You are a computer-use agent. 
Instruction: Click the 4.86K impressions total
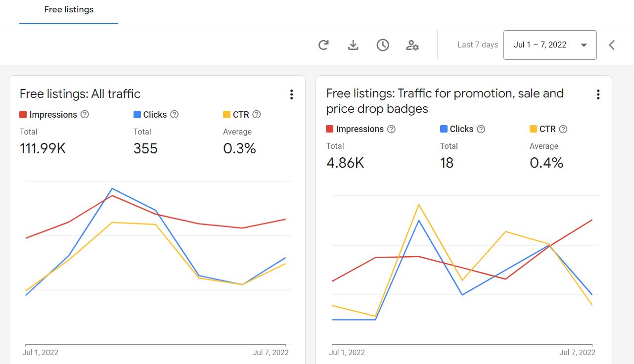point(345,163)
